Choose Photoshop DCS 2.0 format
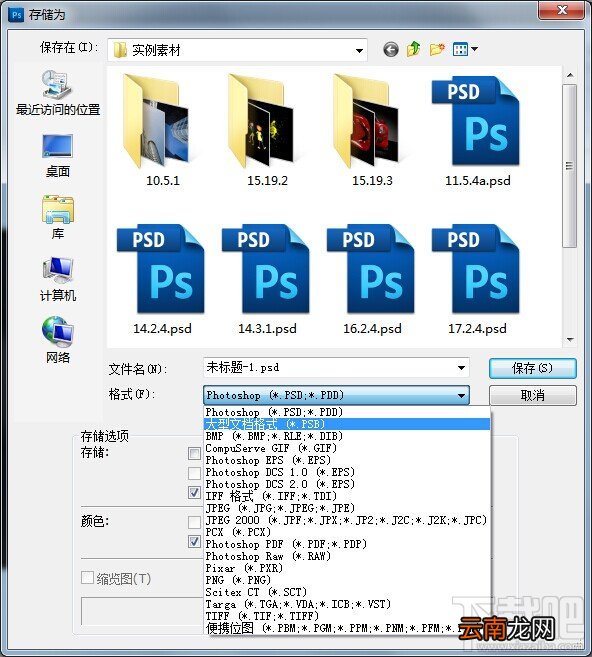 click(347, 484)
